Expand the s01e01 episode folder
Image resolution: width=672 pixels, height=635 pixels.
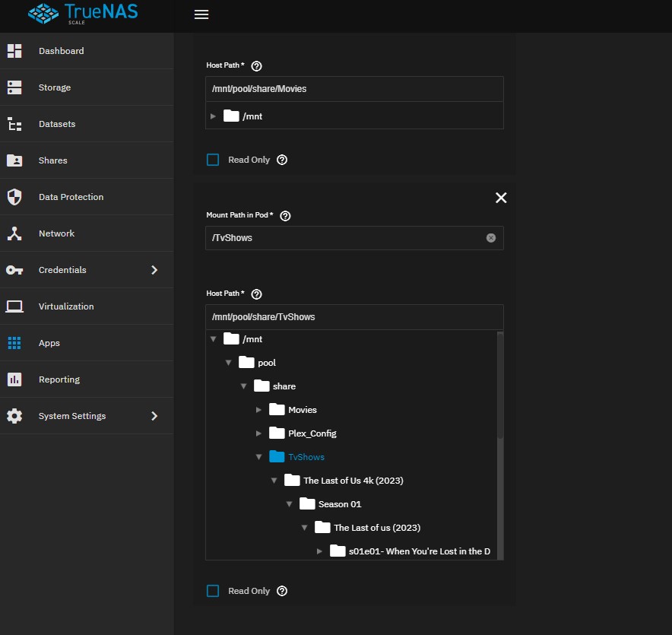point(320,551)
